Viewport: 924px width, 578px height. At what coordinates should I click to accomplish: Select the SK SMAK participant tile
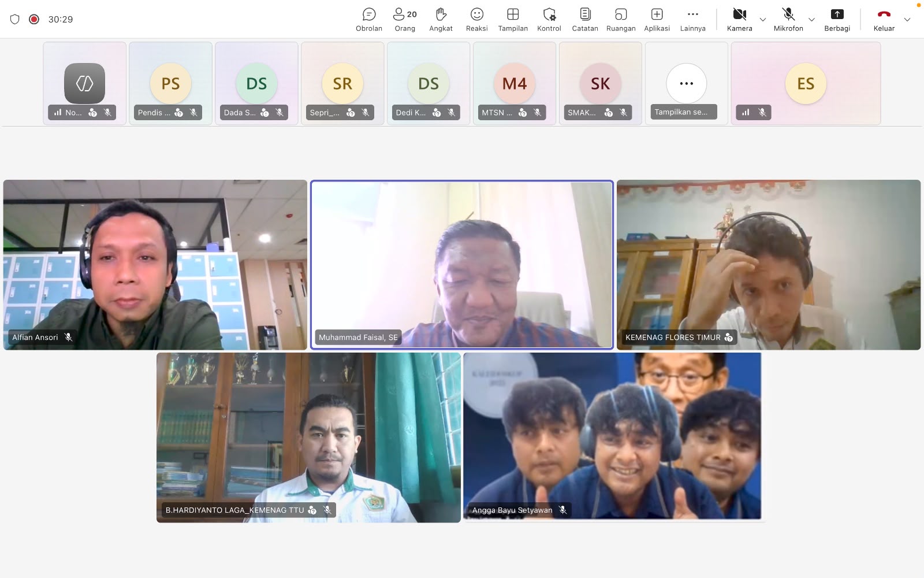(601, 83)
